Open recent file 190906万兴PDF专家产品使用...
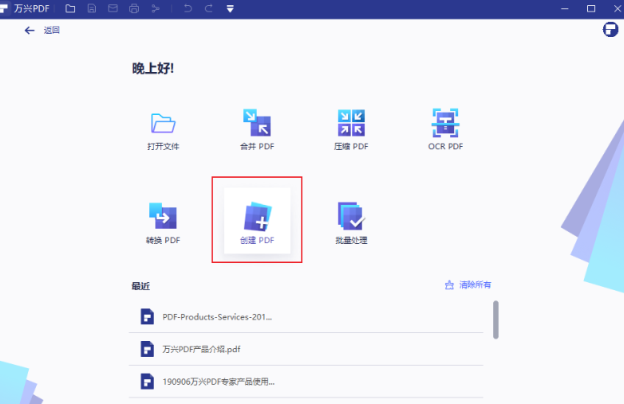The height and width of the screenshot is (404, 624). pyautogui.click(x=306, y=381)
